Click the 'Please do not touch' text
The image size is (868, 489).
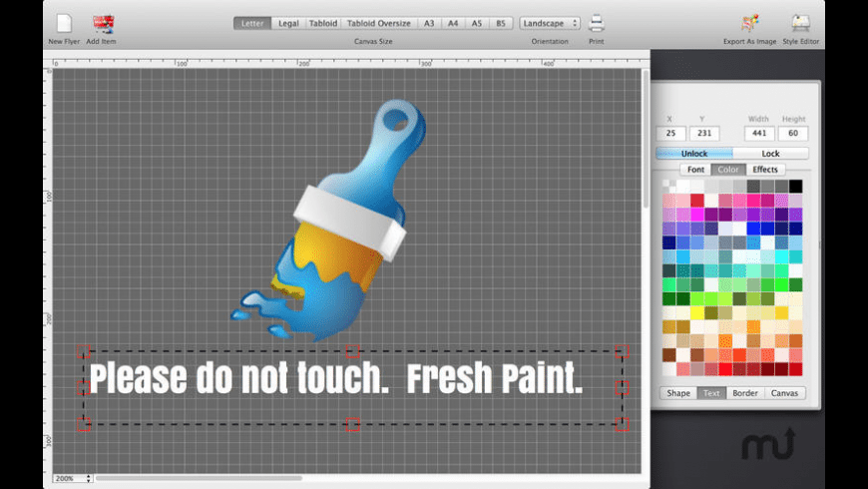pos(239,378)
